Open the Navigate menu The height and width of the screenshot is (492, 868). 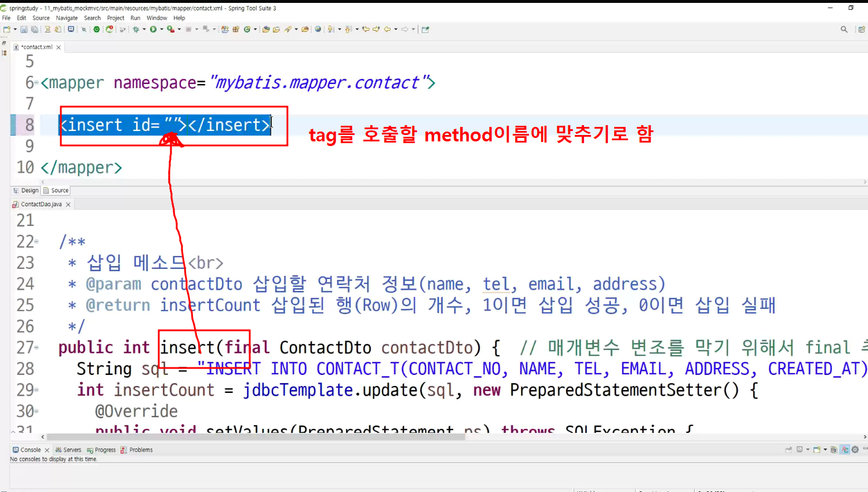67,18
